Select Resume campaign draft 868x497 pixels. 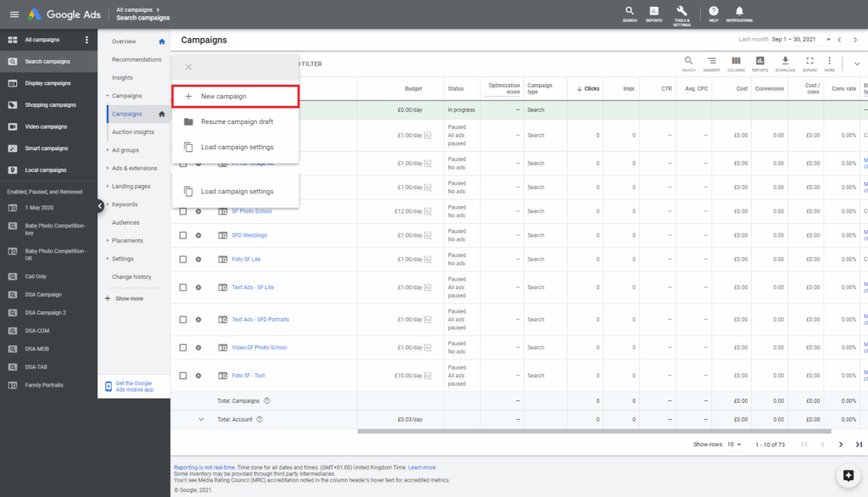coord(236,122)
